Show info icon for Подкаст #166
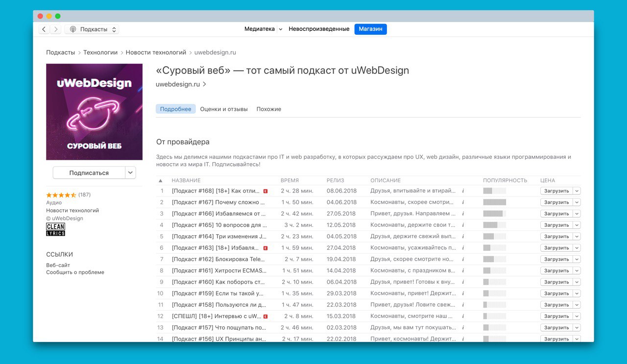 coord(463,214)
